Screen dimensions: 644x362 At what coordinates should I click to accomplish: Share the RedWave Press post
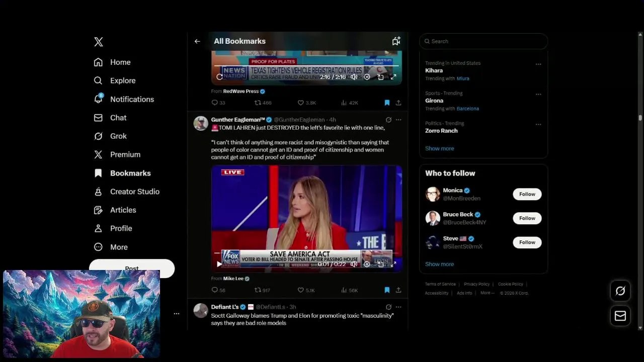pos(398,103)
